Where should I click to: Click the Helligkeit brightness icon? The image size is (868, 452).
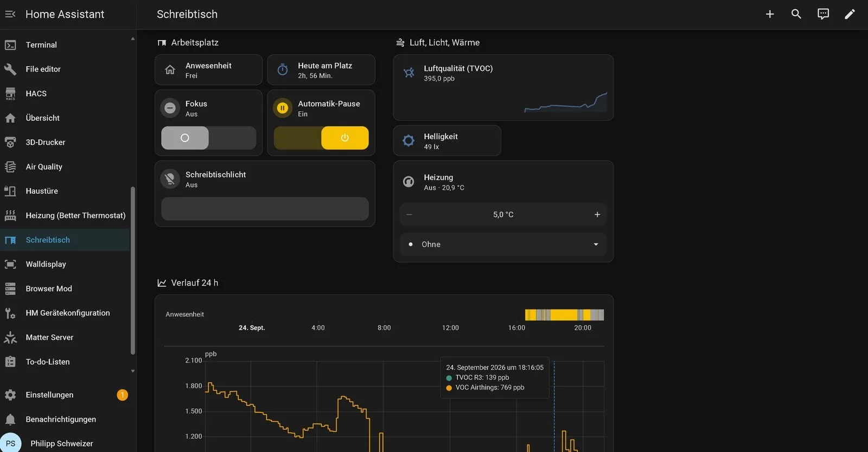409,141
